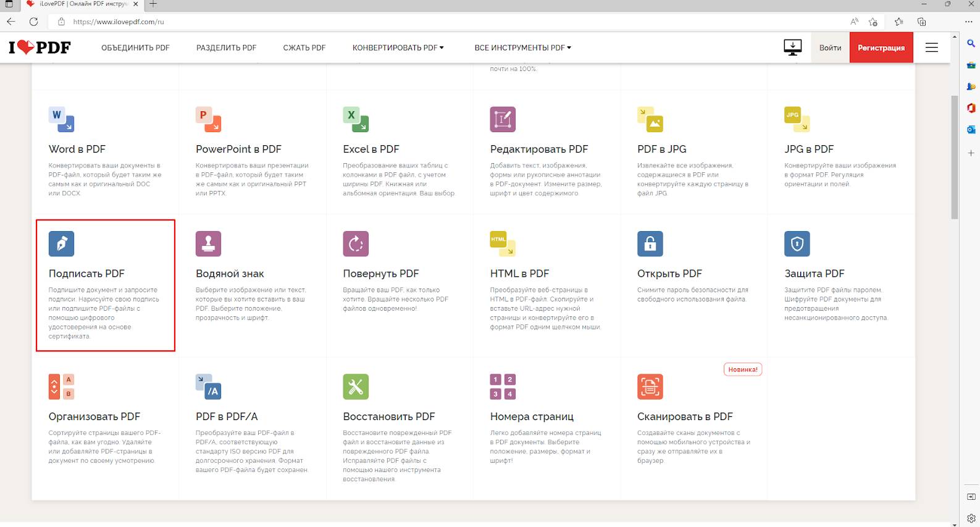Open the Защита PDF title link
The height and width of the screenshot is (527, 980).
(x=815, y=274)
